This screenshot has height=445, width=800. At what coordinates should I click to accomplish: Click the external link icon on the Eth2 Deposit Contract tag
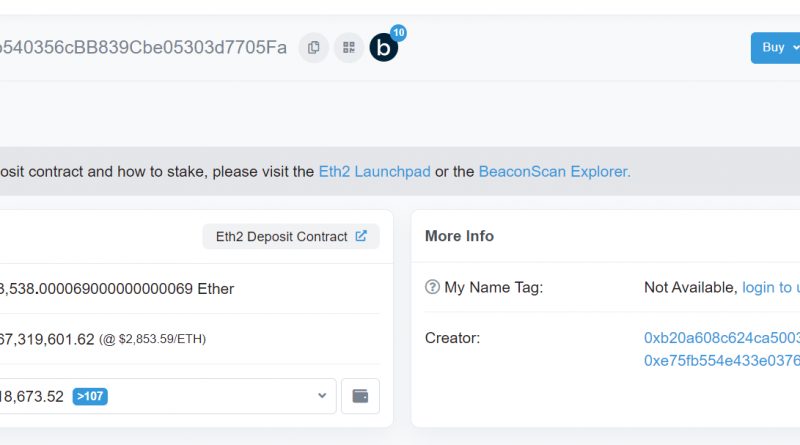361,237
